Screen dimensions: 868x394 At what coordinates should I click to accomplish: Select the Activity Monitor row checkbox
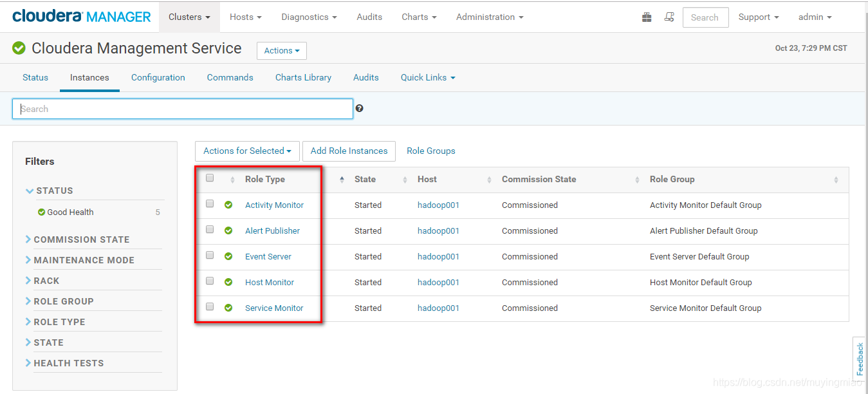point(210,203)
